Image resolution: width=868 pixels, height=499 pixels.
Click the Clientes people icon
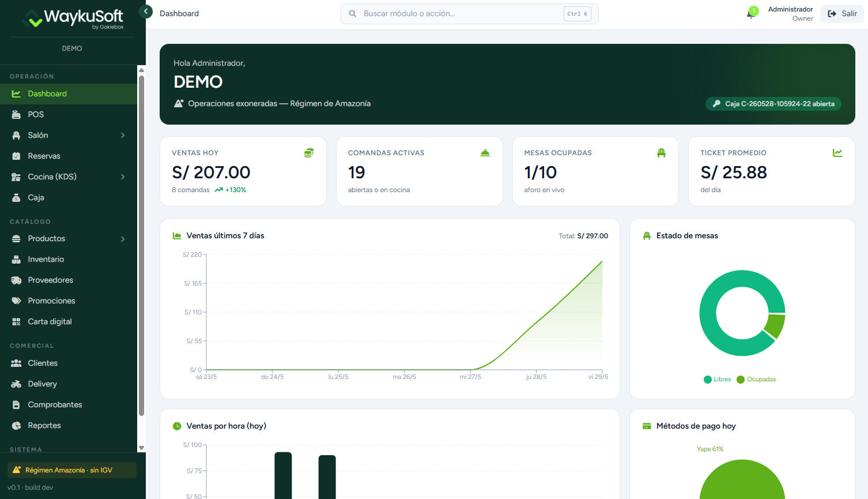16,363
